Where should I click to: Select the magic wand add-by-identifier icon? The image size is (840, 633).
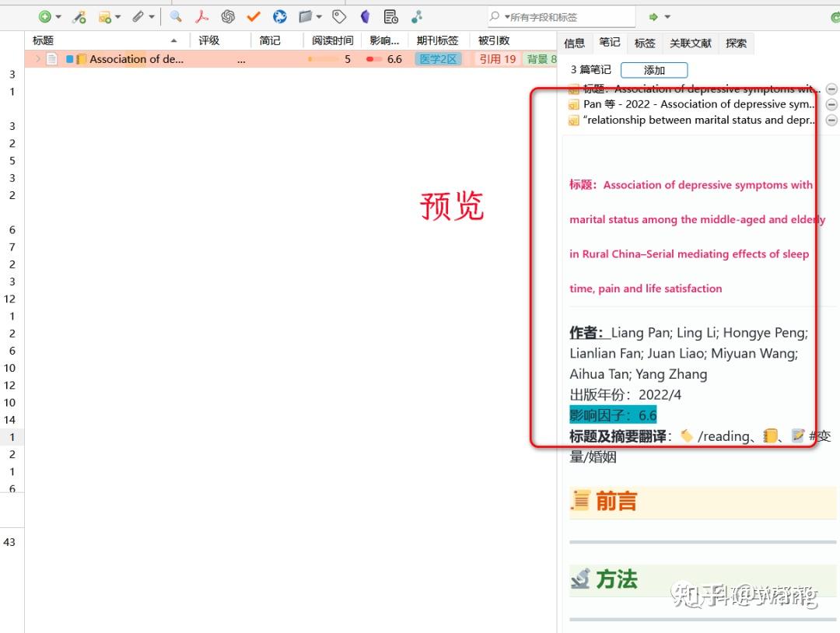[79, 16]
